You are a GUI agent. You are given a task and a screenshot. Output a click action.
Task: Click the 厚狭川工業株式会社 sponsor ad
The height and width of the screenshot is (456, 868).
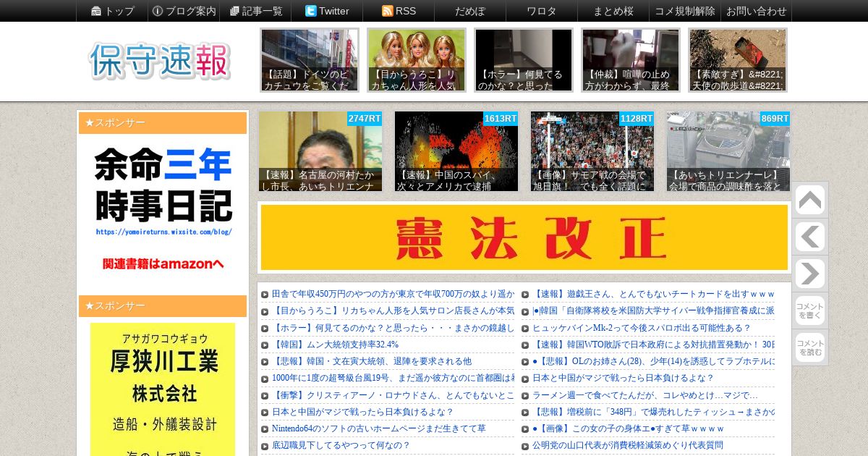pyautogui.click(x=163, y=389)
